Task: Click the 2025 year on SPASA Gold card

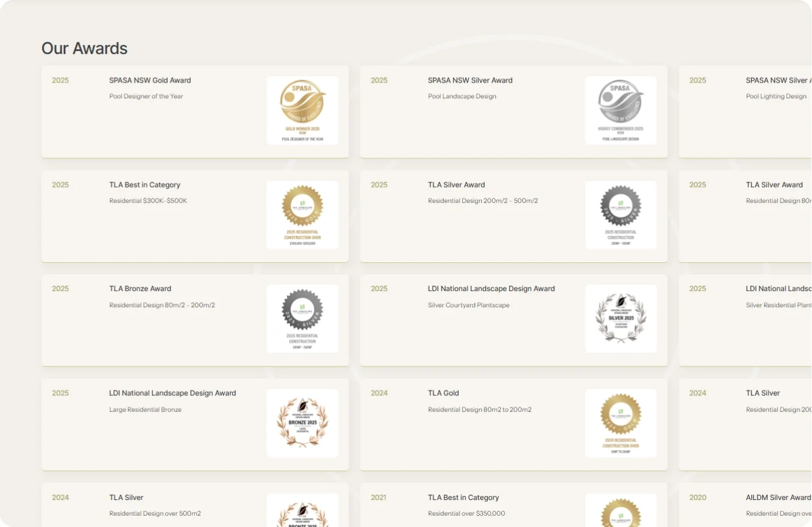Action: [60, 80]
